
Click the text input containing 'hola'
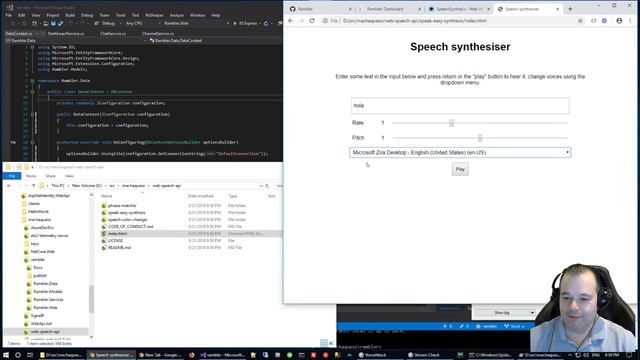pyautogui.click(x=460, y=106)
